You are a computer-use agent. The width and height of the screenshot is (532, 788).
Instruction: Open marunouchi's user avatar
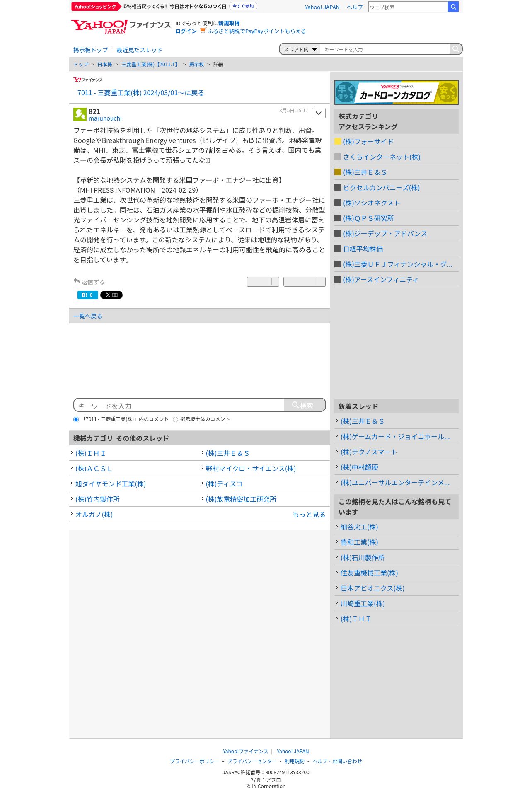pyautogui.click(x=80, y=114)
